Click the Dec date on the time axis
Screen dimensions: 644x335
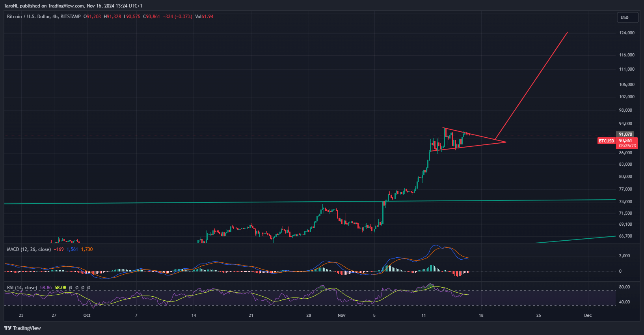pyautogui.click(x=588, y=315)
